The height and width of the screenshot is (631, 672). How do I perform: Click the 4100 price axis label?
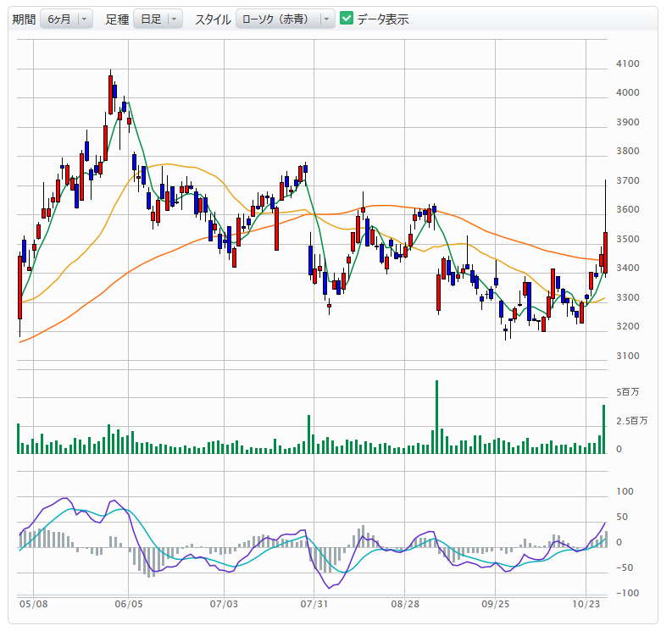(x=628, y=64)
